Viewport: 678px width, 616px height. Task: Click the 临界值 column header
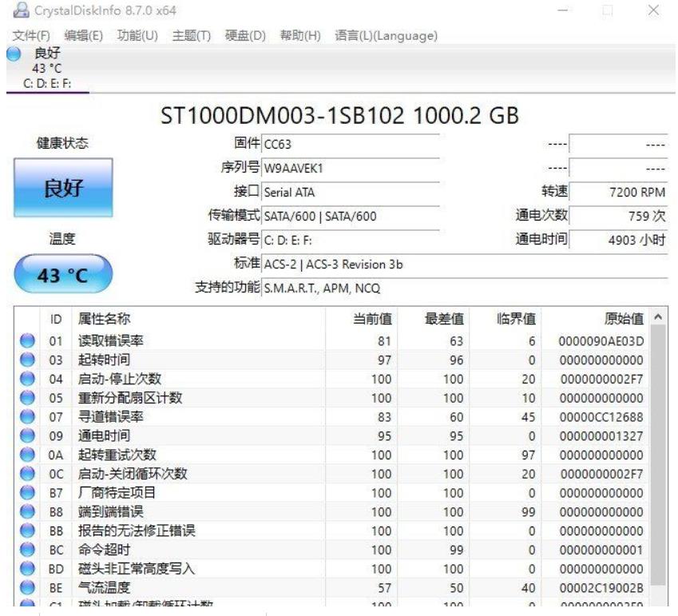tap(505, 320)
